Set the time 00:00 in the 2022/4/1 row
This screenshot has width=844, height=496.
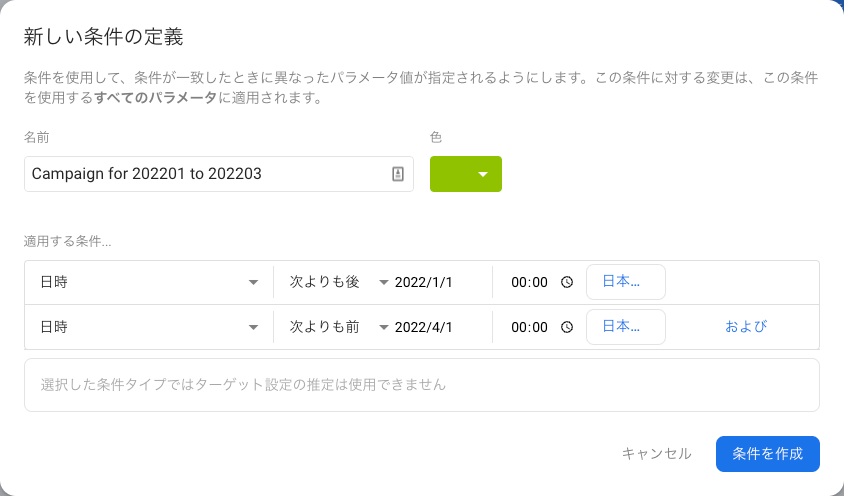point(530,327)
